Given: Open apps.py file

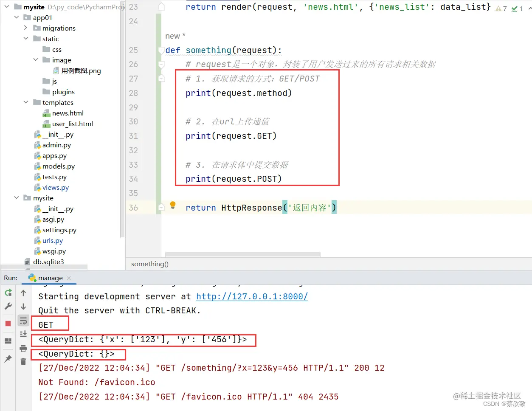Looking at the screenshot, I should tap(54, 155).
